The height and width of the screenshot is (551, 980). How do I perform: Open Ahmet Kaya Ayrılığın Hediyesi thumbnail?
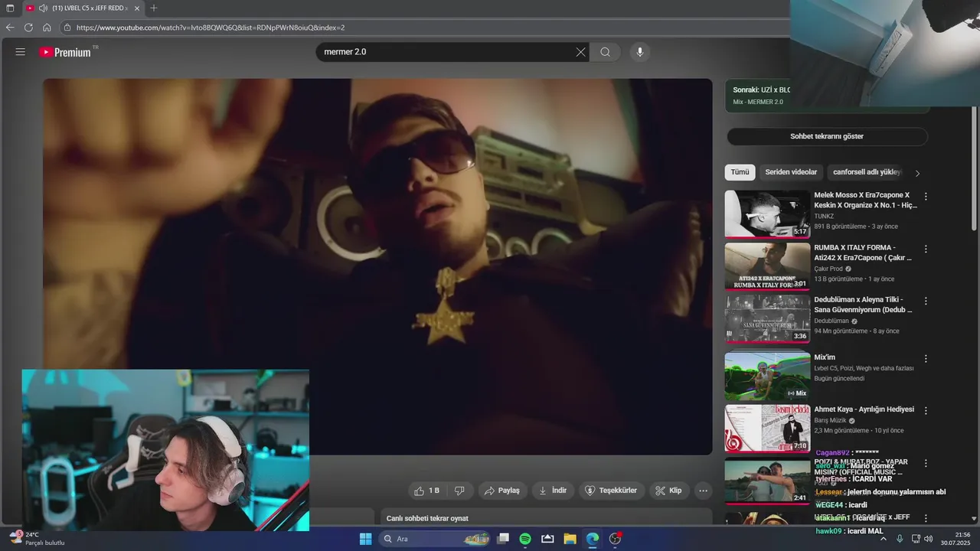(x=767, y=428)
